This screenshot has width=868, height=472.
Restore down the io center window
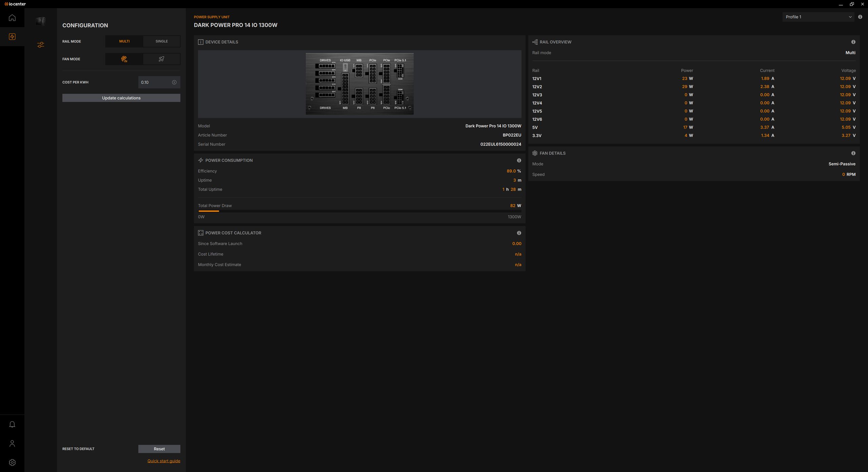click(851, 4)
